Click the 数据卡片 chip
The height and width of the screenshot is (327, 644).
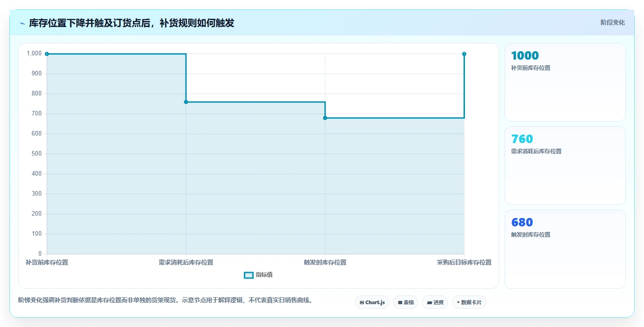pos(469,302)
